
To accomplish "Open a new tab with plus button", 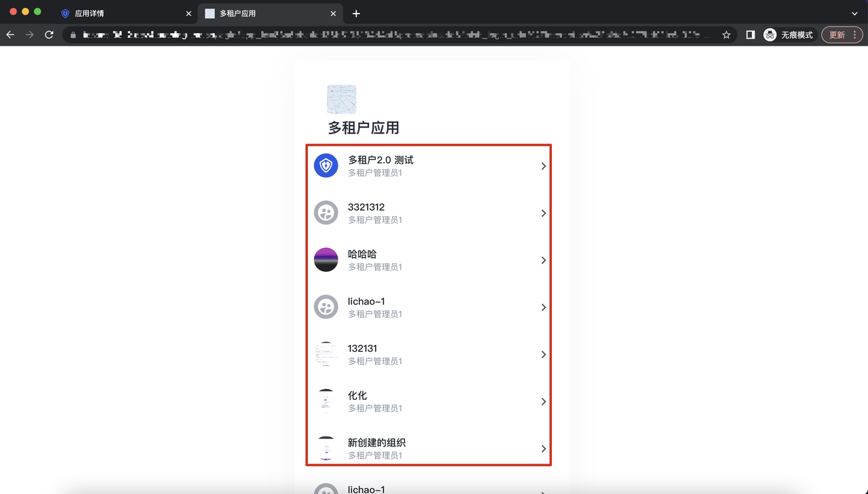I will (356, 14).
